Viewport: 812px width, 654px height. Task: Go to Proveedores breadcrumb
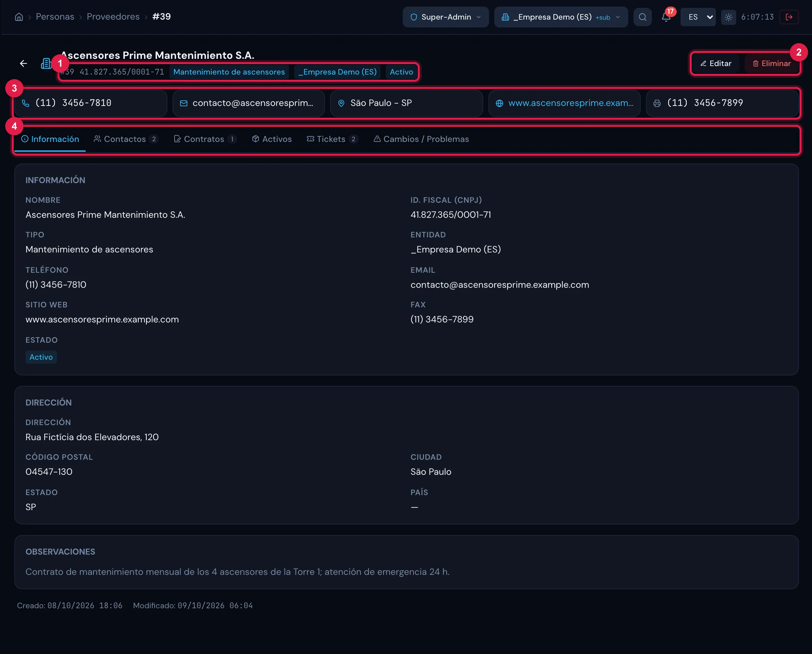[x=113, y=17]
